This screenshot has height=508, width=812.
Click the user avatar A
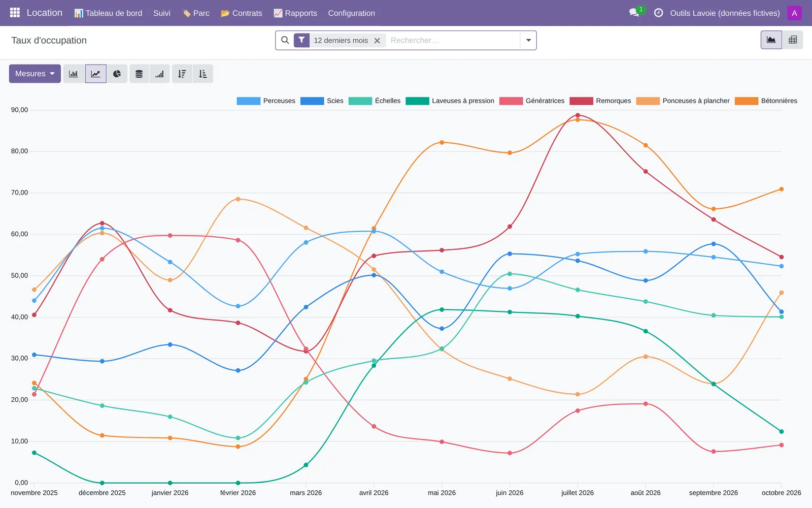[x=794, y=13]
